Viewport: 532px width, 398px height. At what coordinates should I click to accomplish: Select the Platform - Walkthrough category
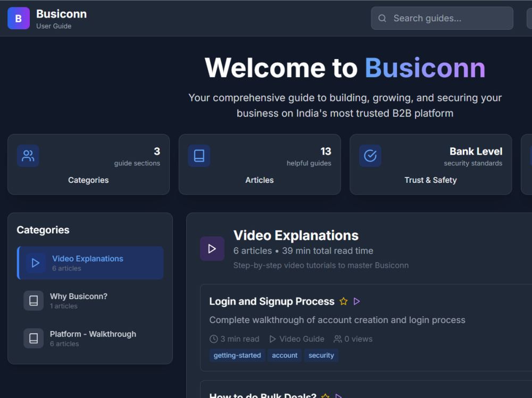point(90,338)
